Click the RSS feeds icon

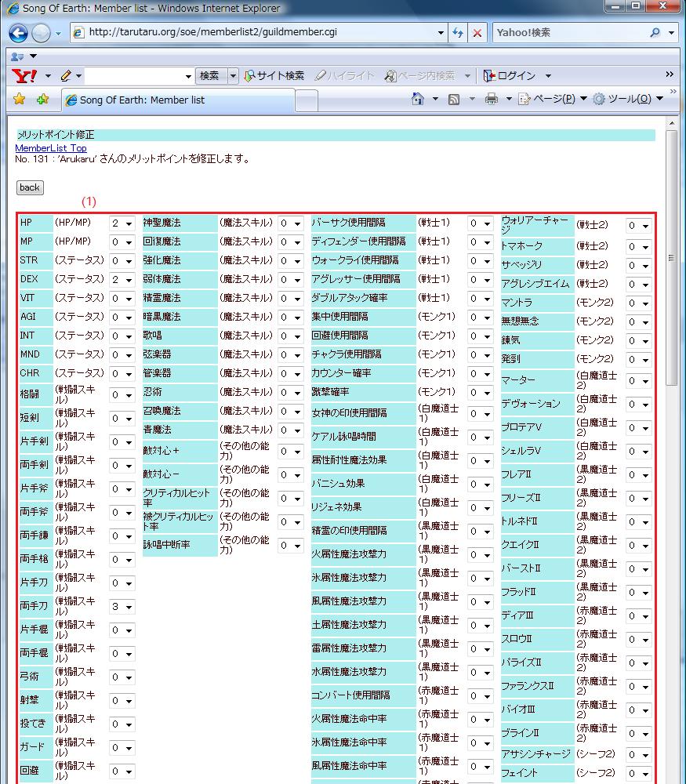[454, 99]
